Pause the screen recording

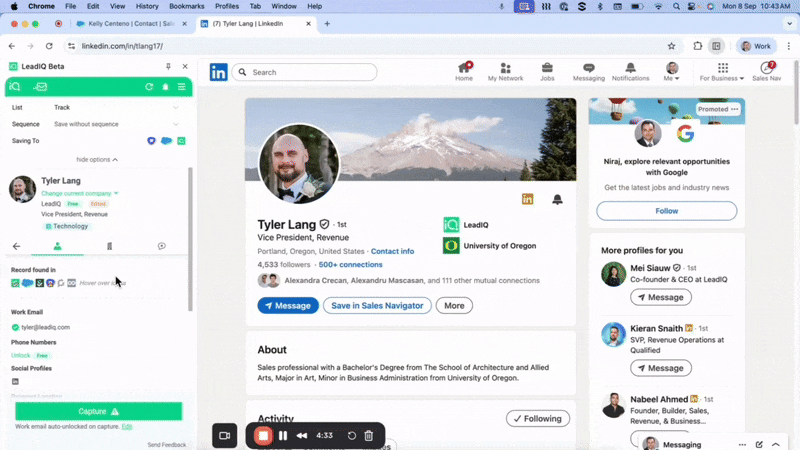click(x=283, y=436)
